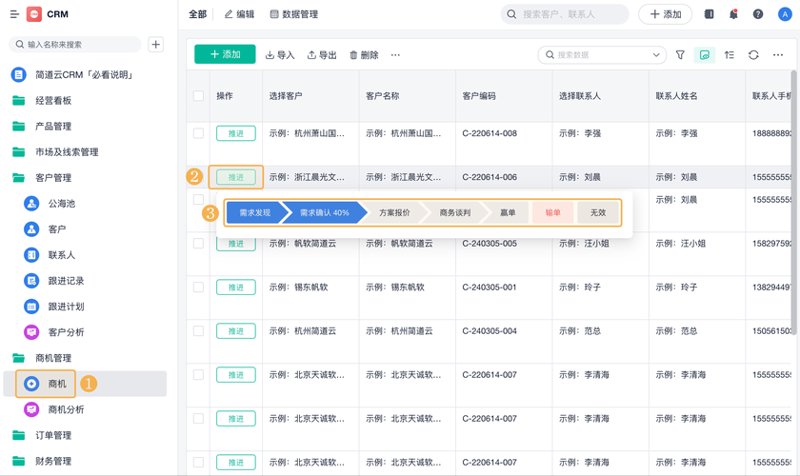Open the 搜索数据 dropdown arrow
Viewport: 800px width, 476px height.
point(656,55)
